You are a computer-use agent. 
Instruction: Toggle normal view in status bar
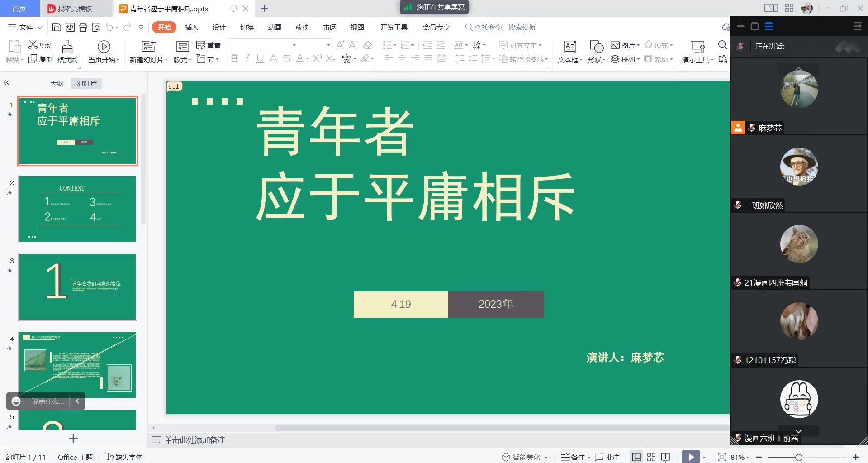tap(636, 457)
